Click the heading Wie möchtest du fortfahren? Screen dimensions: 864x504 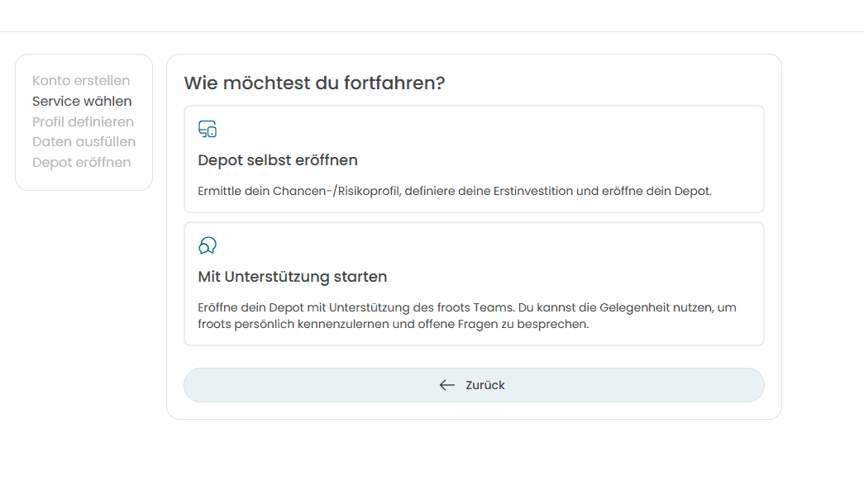(314, 83)
